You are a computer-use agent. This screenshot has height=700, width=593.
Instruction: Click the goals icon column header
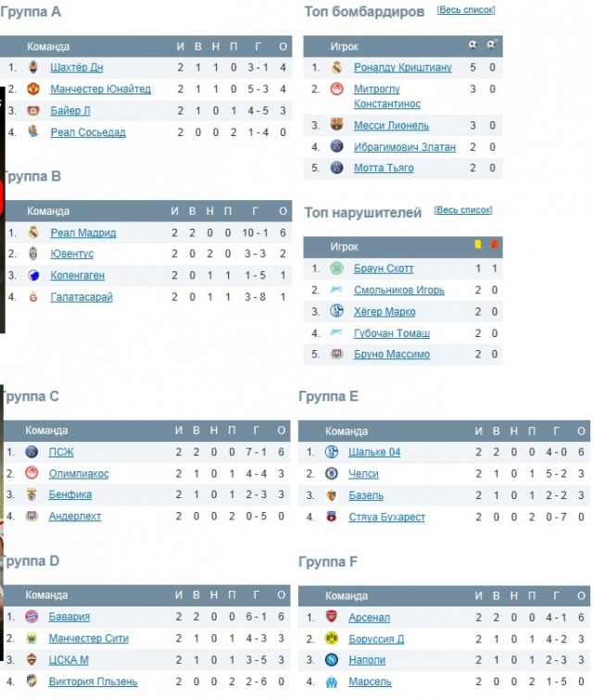pyautogui.click(x=473, y=44)
